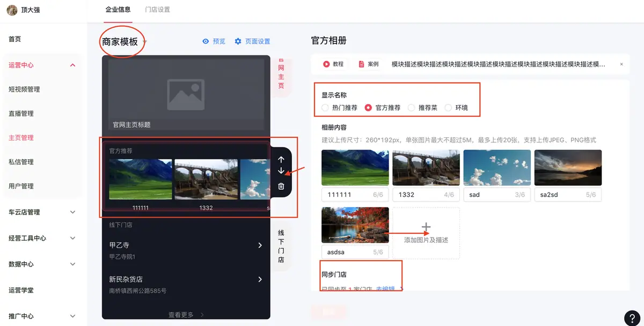Viewport: 644px width, 326px height.
Task: Click the 1332 caption input field
Action: tap(426, 195)
